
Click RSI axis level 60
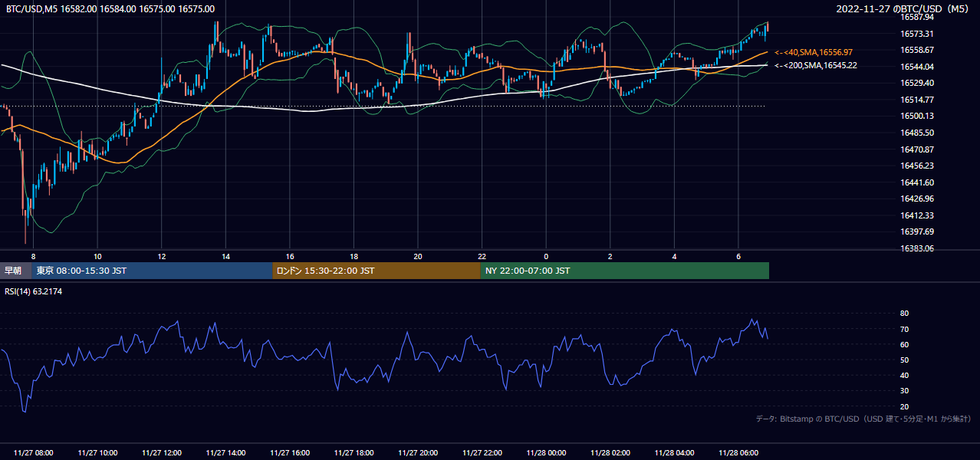[x=904, y=344]
